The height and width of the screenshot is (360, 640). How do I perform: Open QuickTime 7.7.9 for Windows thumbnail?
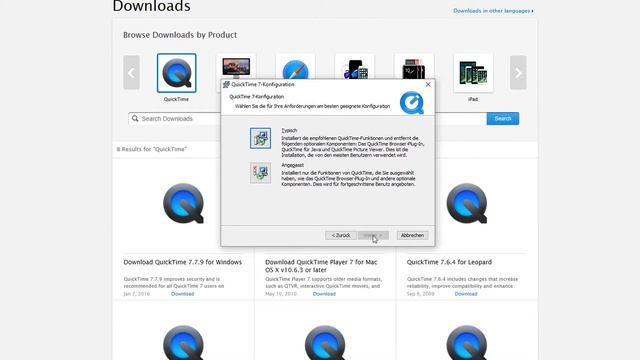pyautogui.click(x=183, y=203)
